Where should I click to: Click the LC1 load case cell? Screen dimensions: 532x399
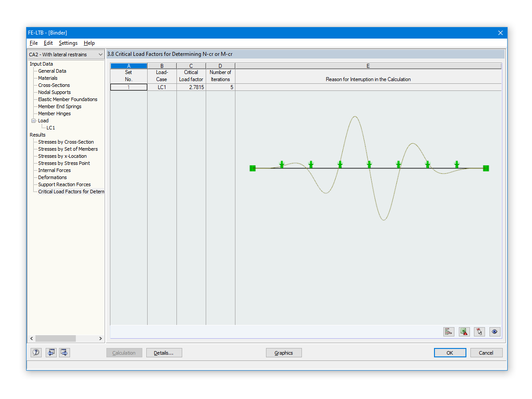[162, 87]
